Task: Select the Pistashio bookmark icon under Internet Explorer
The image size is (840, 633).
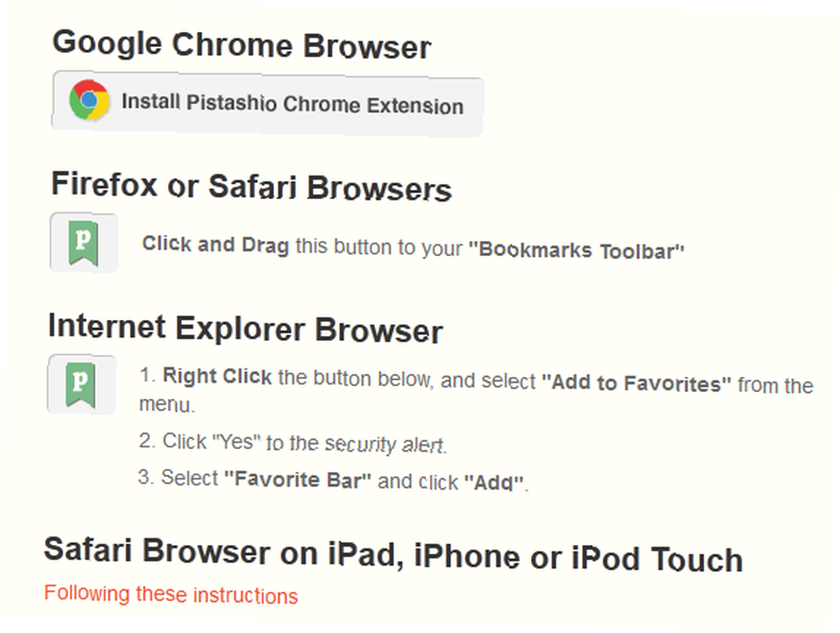Action: click(81, 384)
